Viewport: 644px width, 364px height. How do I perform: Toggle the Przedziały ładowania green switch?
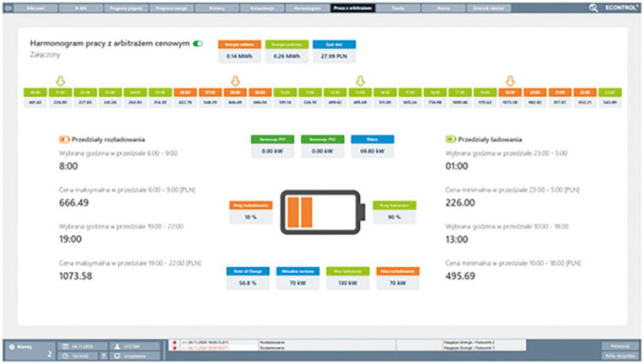click(x=450, y=140)
